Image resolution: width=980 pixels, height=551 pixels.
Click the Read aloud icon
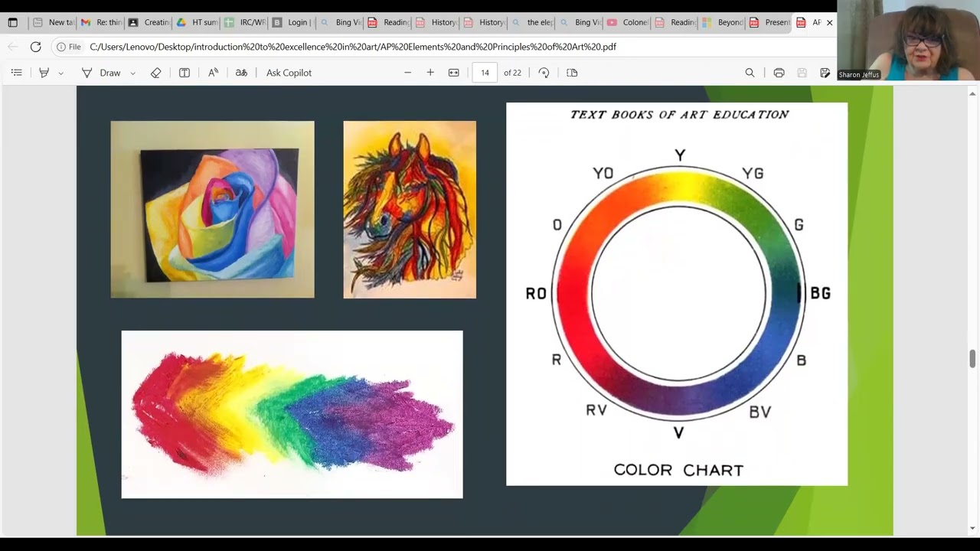[214, 73]
